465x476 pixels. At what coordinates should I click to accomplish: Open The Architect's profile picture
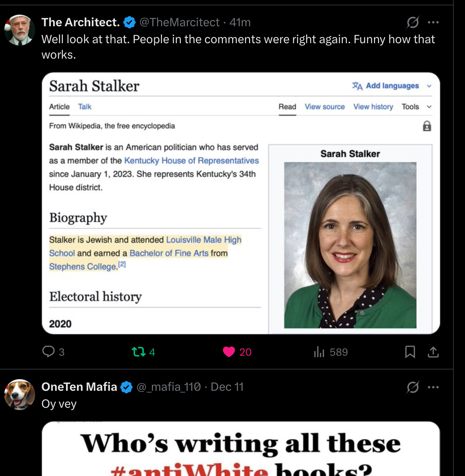pyautogui.click(x=20, y=30)
